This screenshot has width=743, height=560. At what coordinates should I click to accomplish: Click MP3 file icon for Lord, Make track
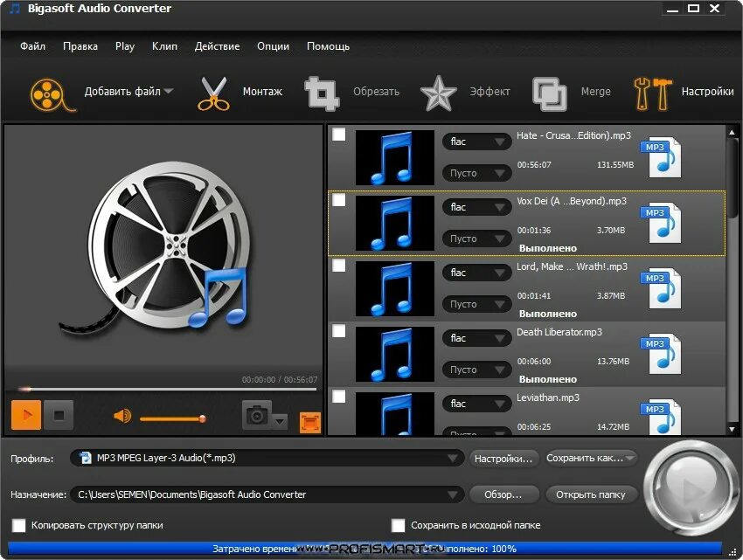click(x=661, y=288)
